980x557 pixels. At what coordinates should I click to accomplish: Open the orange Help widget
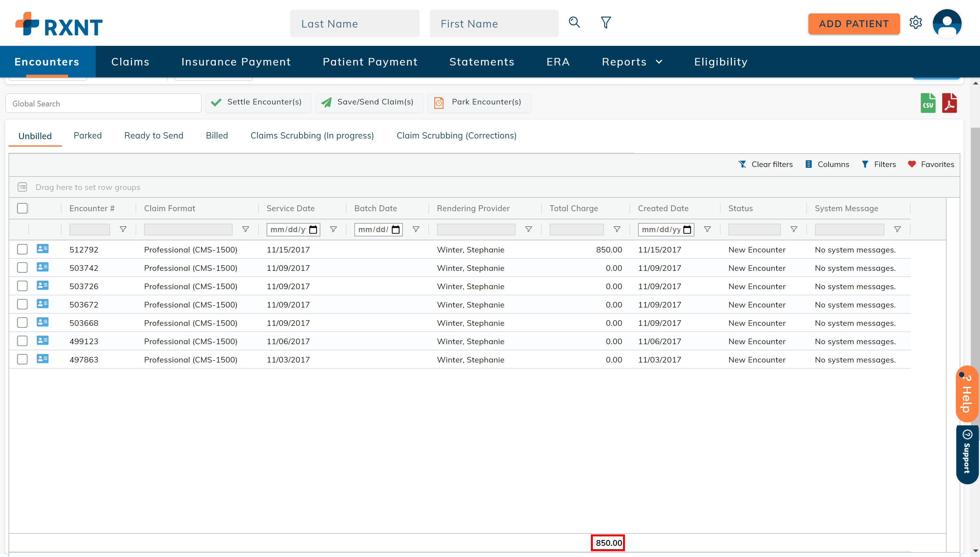pyautogui.click(x=967, y=394)
